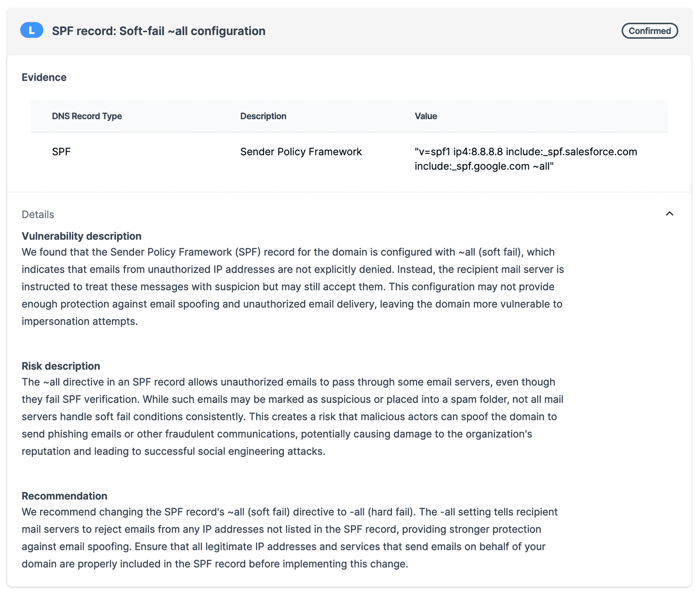Click the Confirmed status badge
Viewport: 700px width, 592px height.
649,31
